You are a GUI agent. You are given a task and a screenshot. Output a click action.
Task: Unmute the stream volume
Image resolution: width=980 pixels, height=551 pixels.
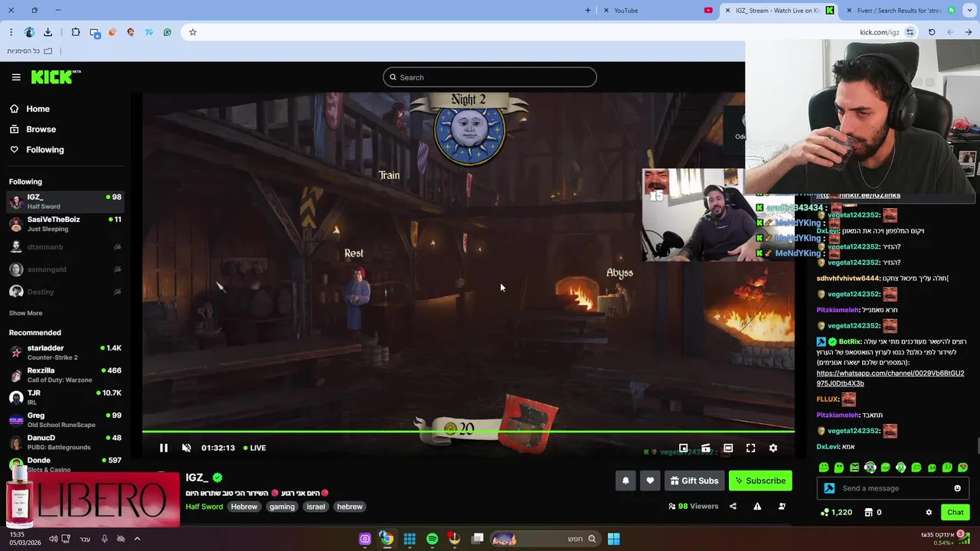[186, 448]
